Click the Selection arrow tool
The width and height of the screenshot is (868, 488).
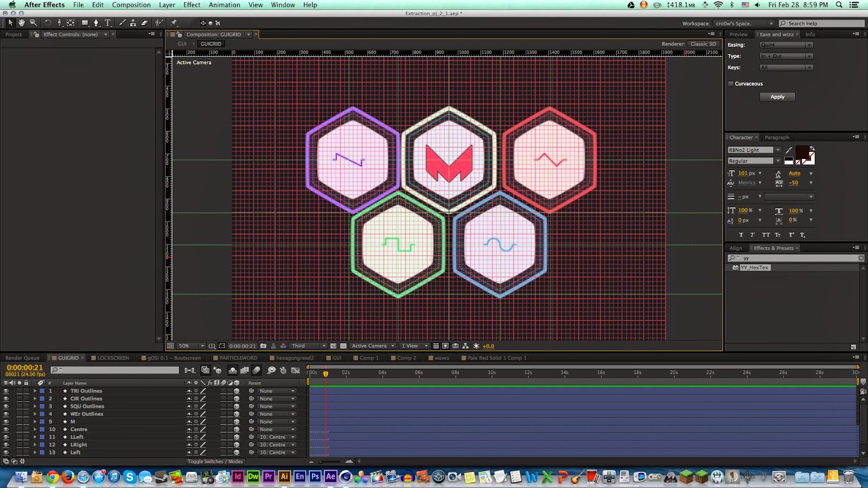(10, 23)
